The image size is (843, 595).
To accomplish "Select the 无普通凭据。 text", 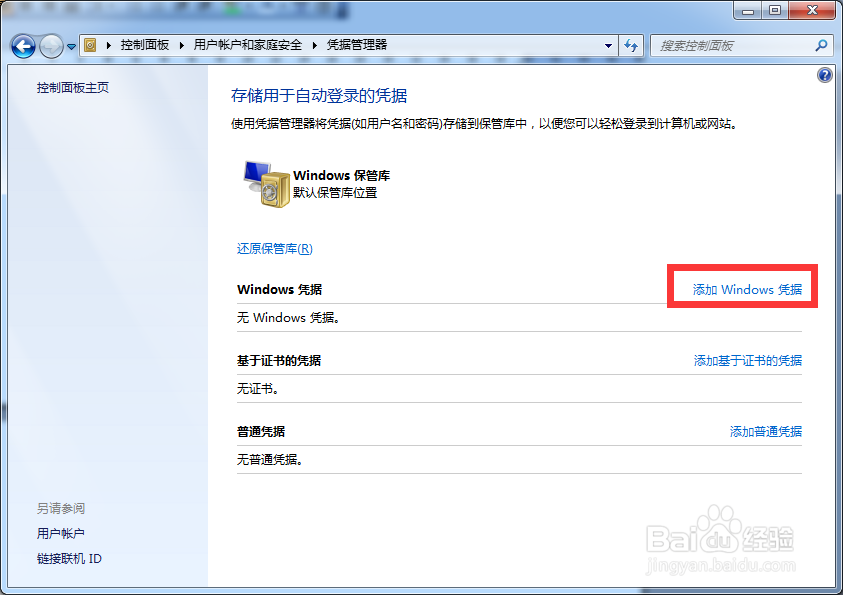I will coord(270,460).
